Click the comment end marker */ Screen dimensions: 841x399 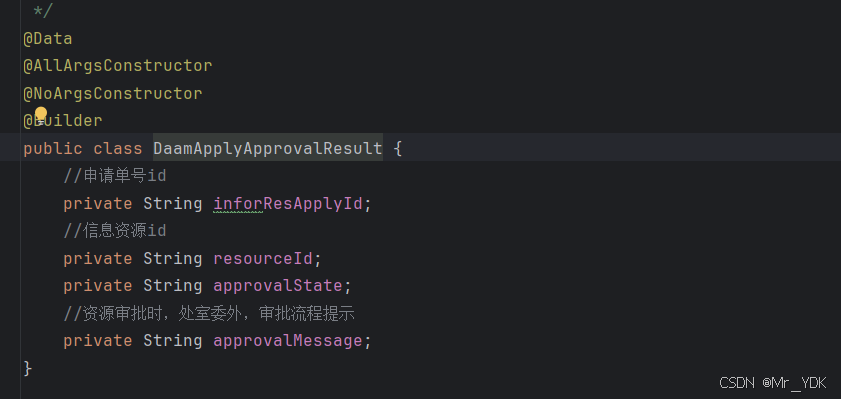pos(43,11)
